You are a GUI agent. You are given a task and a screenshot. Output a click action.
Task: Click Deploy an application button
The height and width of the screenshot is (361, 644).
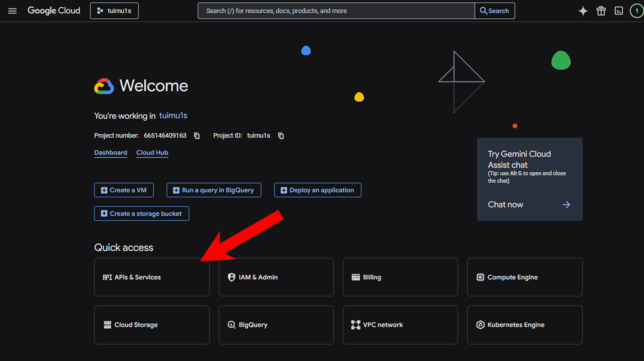pyautogui.click(x=317, y=190)
